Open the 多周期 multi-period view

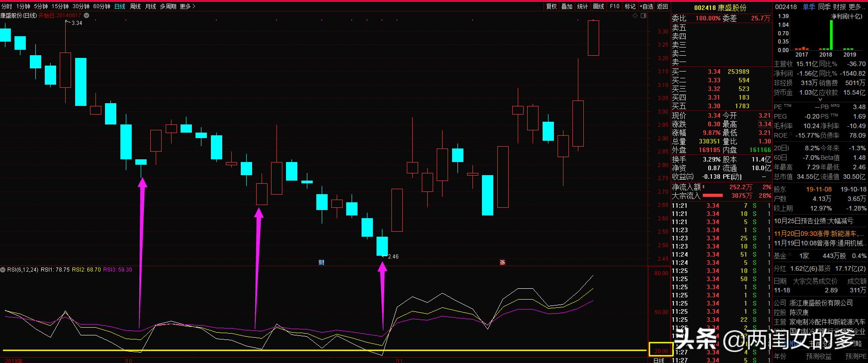point(168,6)
